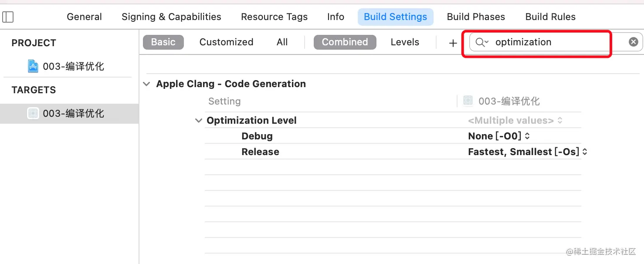Viewport: 644px width, 264px height.
Task: Collapse Apple Clang - Code Generation section
Action: (146, 84)
